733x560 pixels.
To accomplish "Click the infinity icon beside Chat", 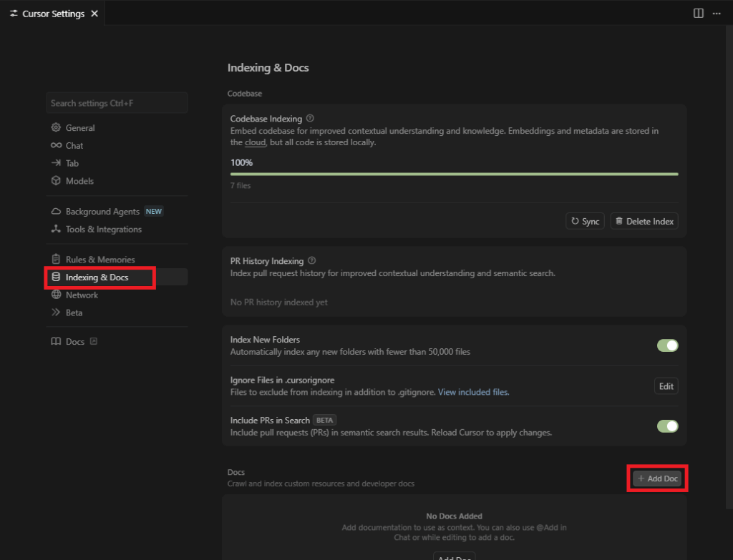I will pyautogui.click(x=56, y=145).
